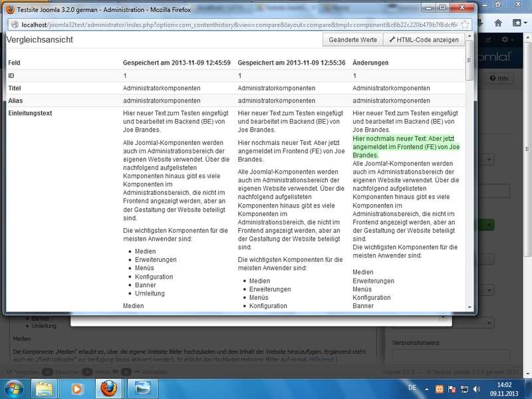Click the popup scrollbar down arrow
The height and width of the screenshot is (399, 532).
(469, 307)
